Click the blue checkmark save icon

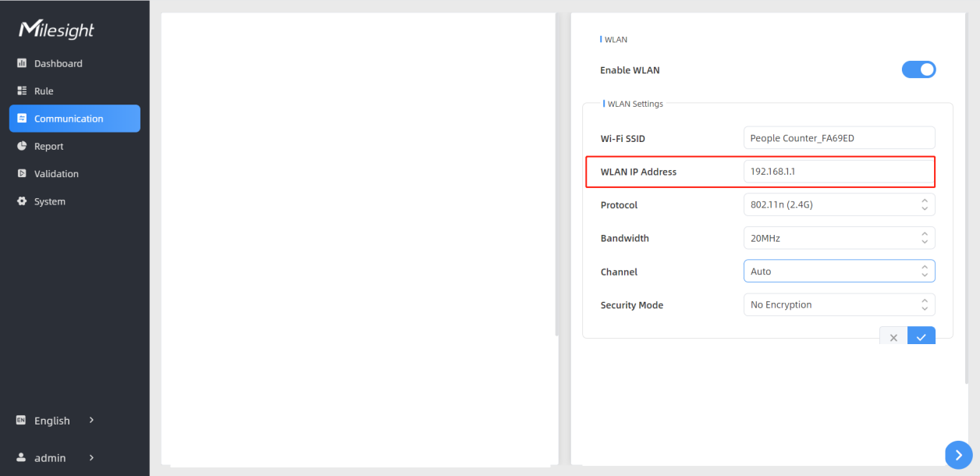[921, 337]
